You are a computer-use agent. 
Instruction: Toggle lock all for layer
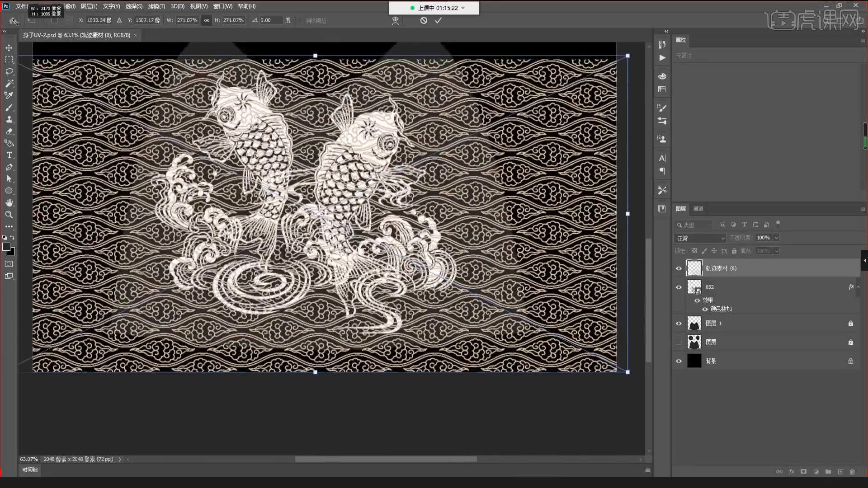click(x=734, y=251)
